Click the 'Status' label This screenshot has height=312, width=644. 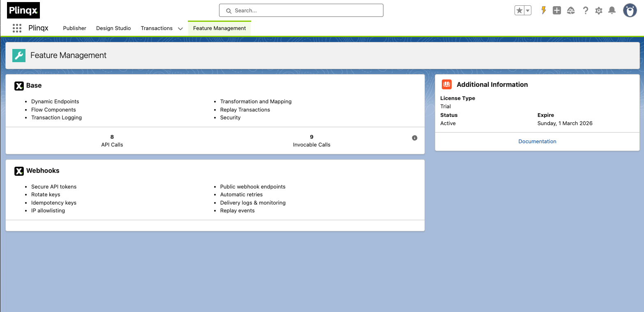(x=449, y=115)
